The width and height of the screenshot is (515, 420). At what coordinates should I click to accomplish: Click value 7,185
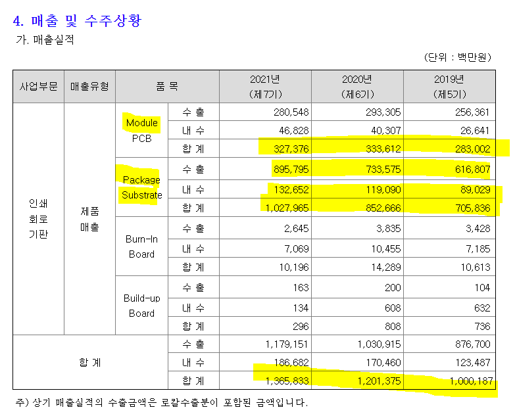pos(478,248)
